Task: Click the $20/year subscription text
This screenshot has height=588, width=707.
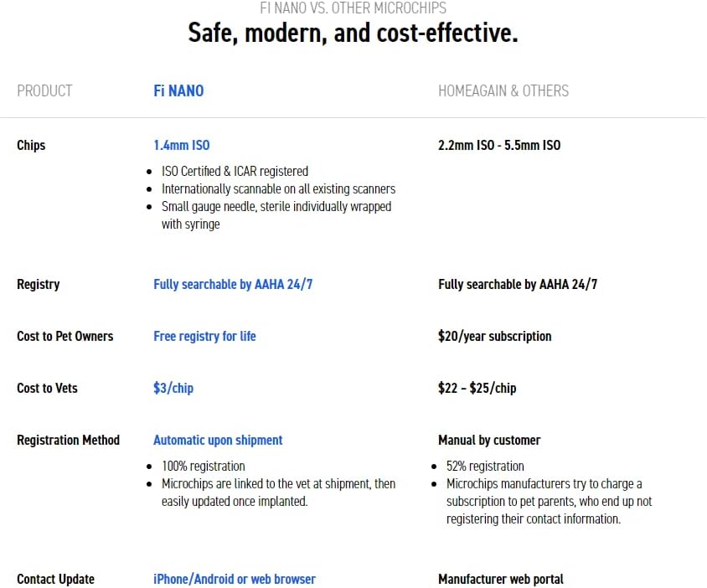Action: click(494, 336)
